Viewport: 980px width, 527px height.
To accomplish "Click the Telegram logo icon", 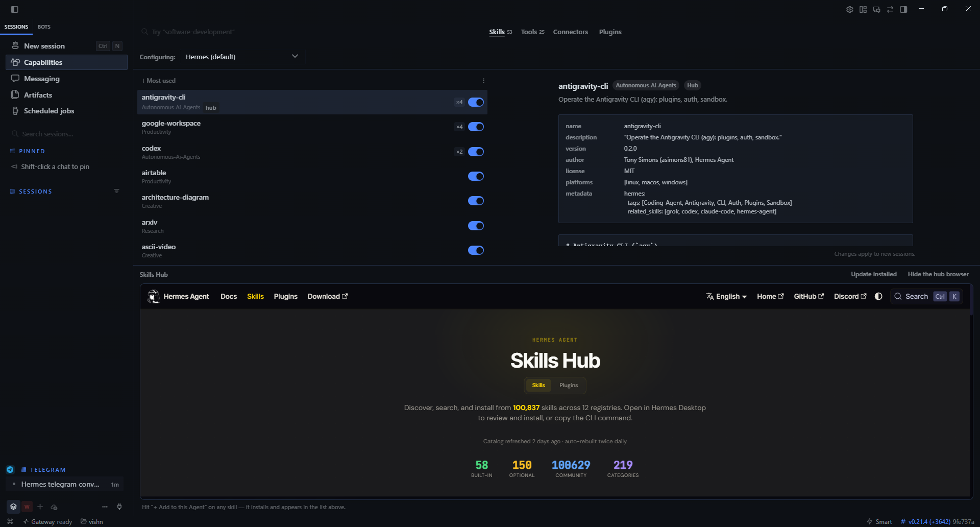I will [10, 469].
